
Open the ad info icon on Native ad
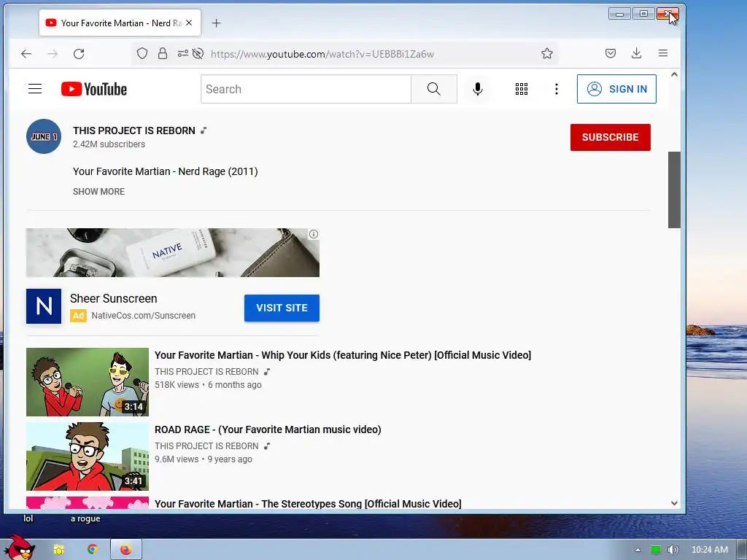tap(314, 234)
